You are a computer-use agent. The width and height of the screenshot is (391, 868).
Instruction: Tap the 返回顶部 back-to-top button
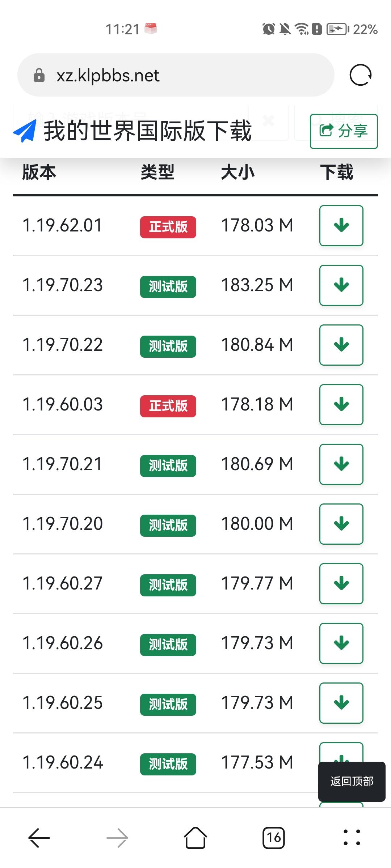tap(352, 782)
